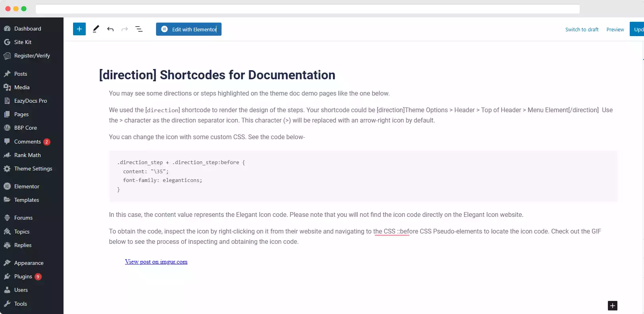The image size is (644, 314).
Task: Click the EazyDocs Pro icon
Action: pos(7,101)
